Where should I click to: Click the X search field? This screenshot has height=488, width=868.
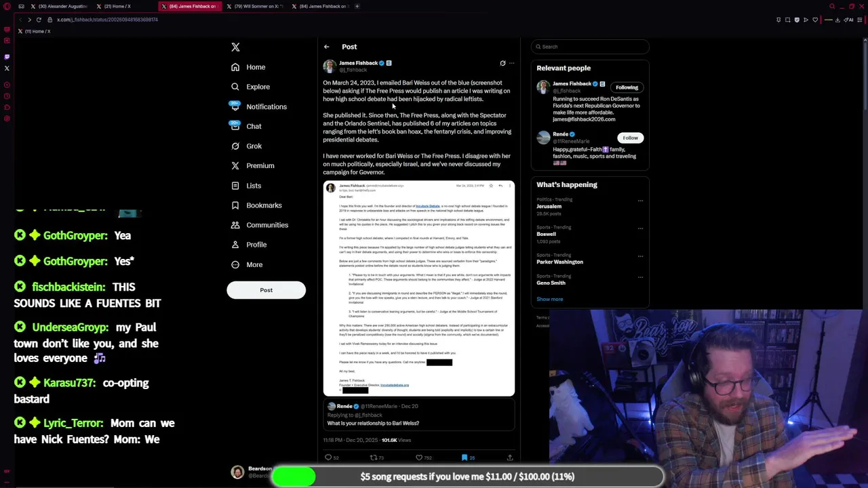point(590,47)
